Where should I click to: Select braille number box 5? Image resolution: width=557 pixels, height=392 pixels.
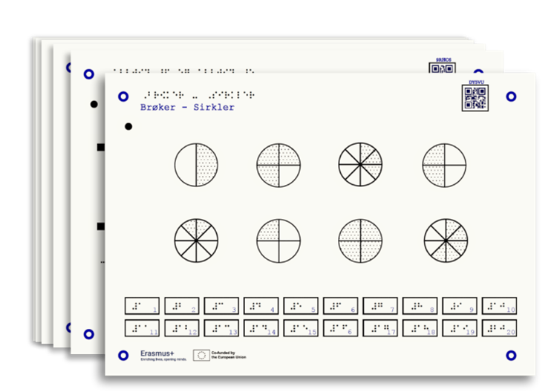(301, 306)
